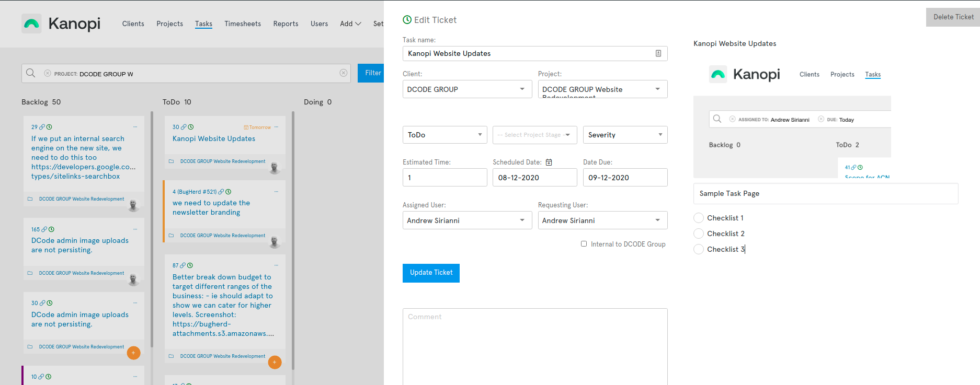Click the assignee avatar on Backlog card 29
Image resolution: width=980 pixels, height=385 pixels.
pos(133,205)
